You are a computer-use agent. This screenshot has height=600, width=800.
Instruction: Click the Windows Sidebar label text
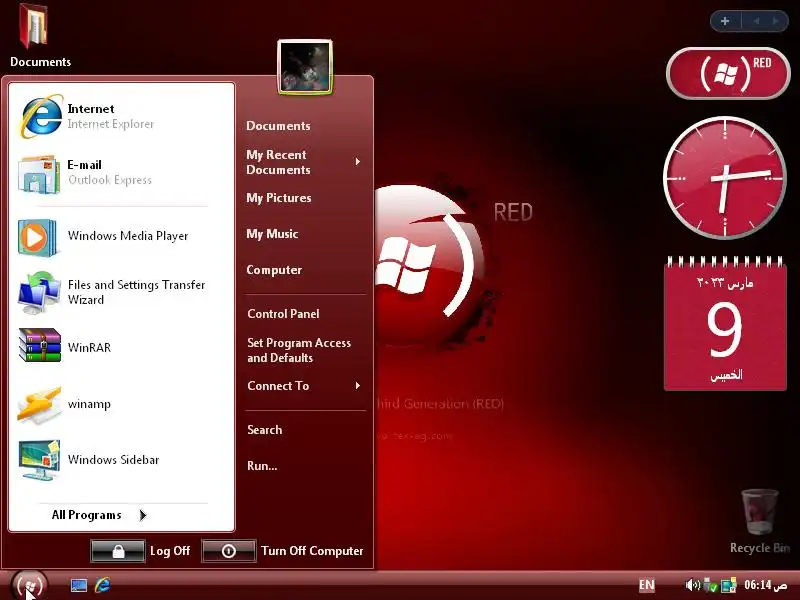click(x=113, y=460)
